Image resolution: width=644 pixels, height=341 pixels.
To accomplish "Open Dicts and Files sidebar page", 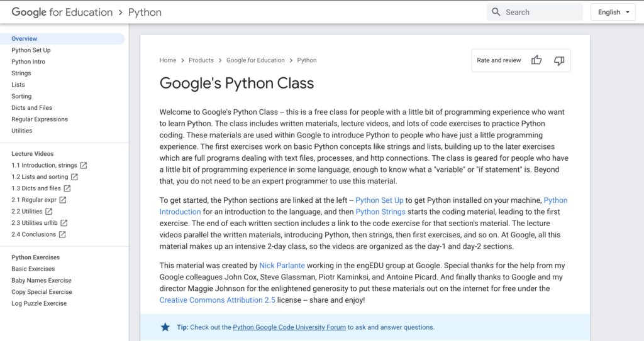I will click(x=31, y=107).
